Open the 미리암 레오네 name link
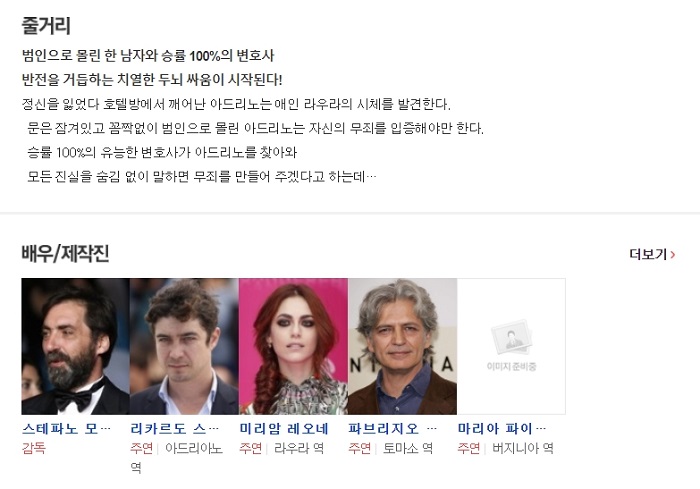This screenshot has height=489, width=700. 284,429
